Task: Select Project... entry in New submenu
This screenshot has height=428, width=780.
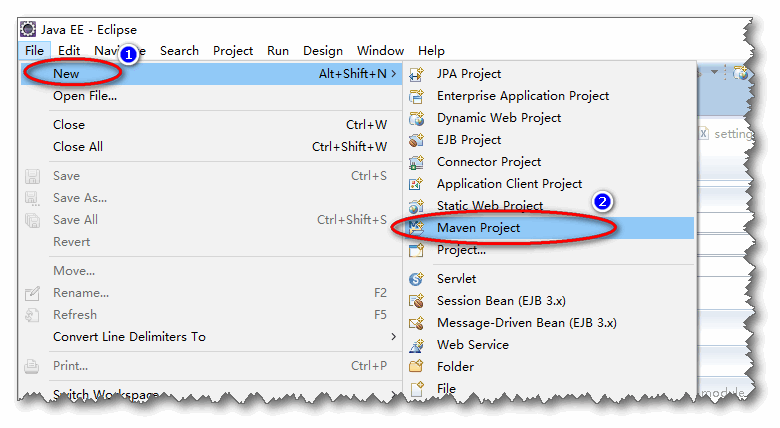Action: (x=550, y=250)
